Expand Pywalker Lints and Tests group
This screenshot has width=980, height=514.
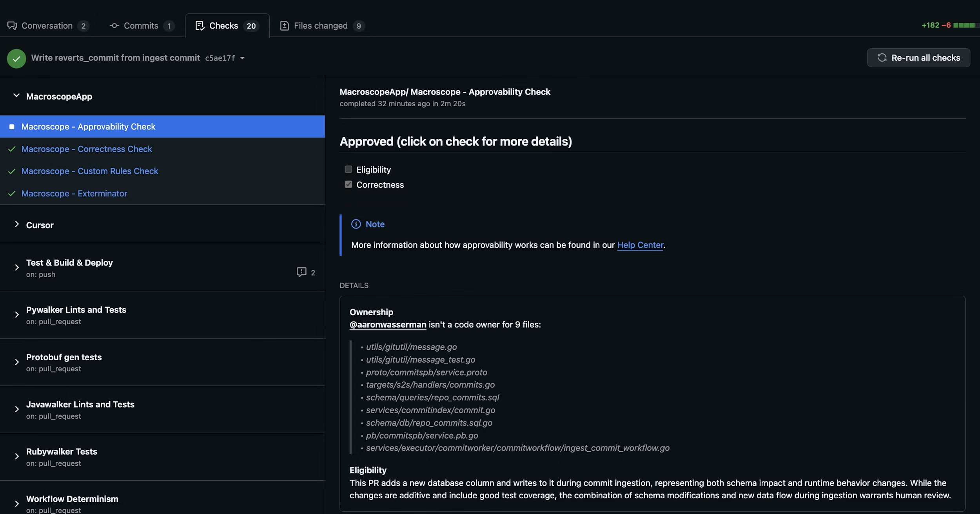(16, 315)
